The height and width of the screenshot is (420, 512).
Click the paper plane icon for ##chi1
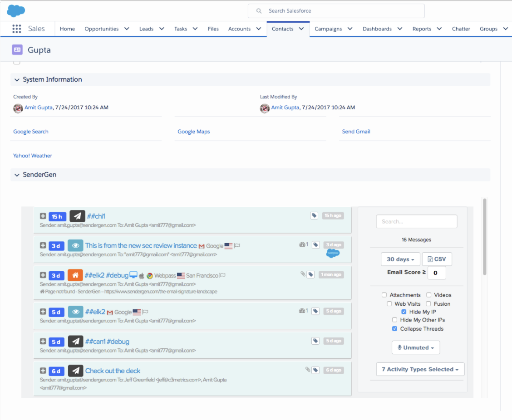pos(77,216)
